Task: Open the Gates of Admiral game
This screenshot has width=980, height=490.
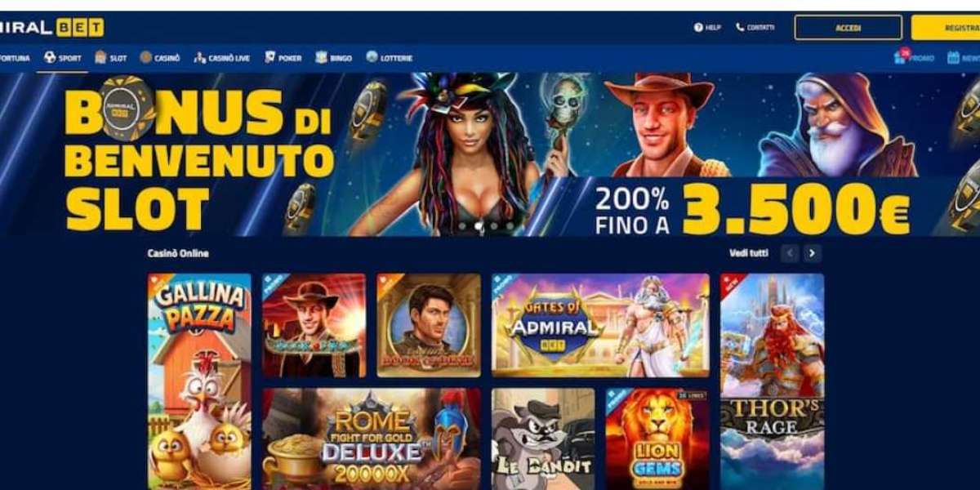Action: click(600, 325)
